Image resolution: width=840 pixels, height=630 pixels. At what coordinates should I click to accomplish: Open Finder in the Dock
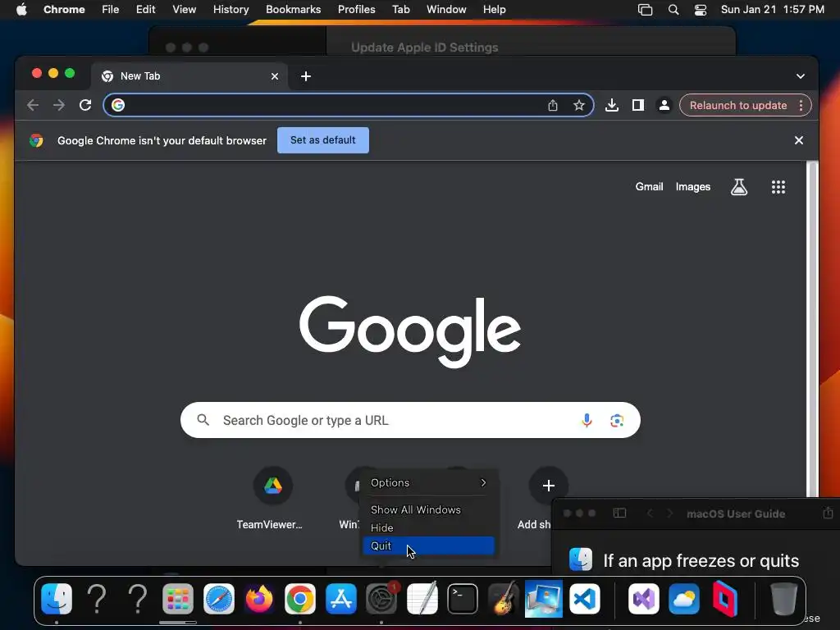(x=57, y=598)
